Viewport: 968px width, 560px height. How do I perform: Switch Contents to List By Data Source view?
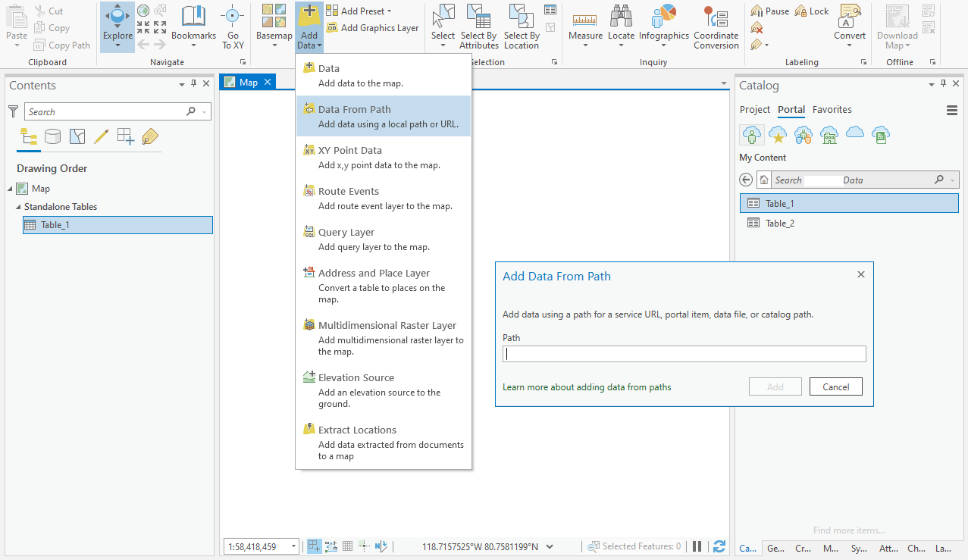(52, 138)
